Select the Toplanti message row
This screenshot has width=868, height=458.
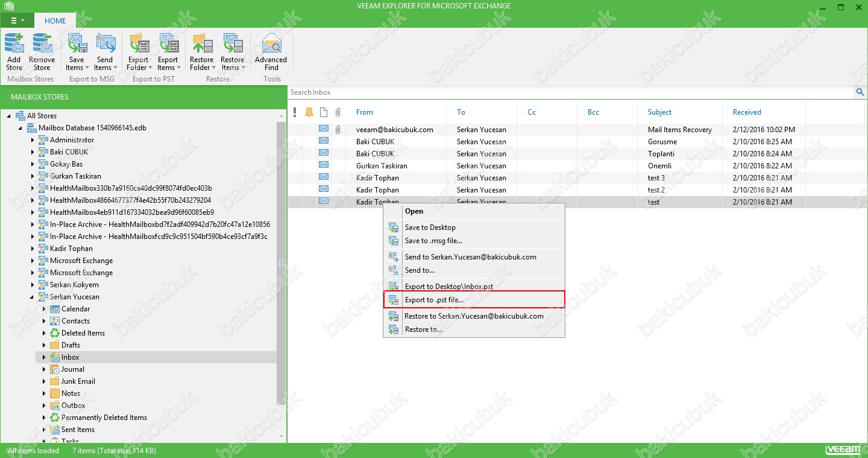click(577, 154)
